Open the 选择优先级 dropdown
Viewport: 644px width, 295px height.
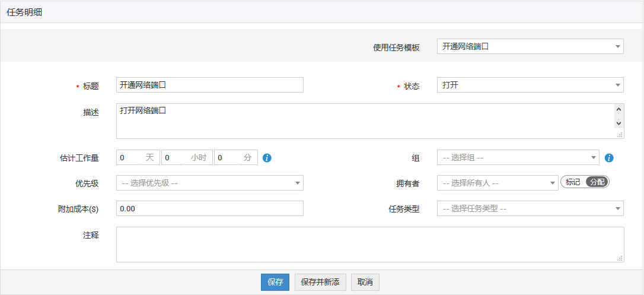tap(209, 183)
